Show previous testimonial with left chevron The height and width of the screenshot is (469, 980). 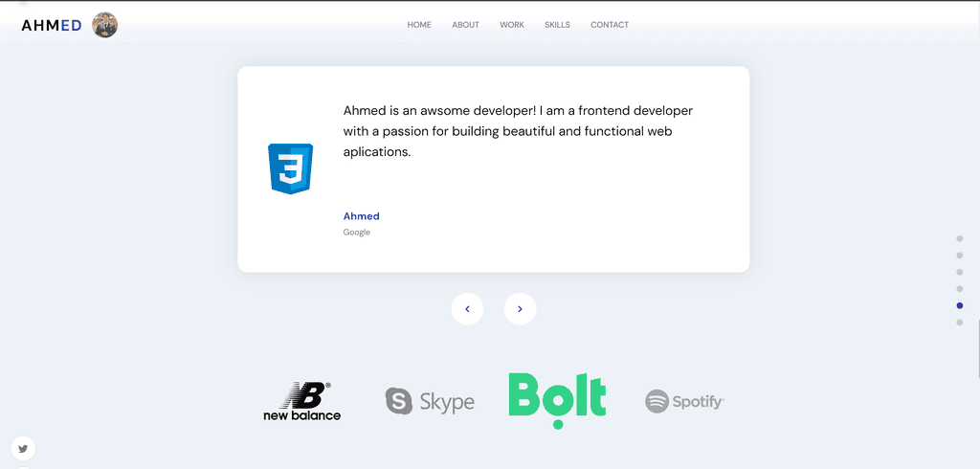tap(467, 309)
